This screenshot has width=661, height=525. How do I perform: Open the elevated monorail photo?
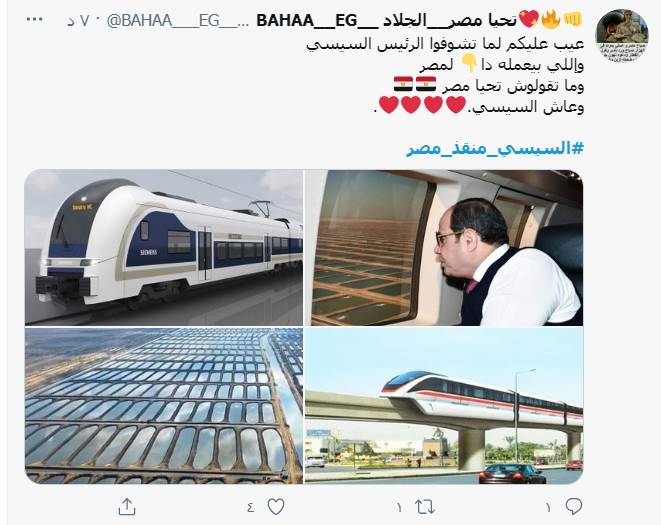pos(444,406)
